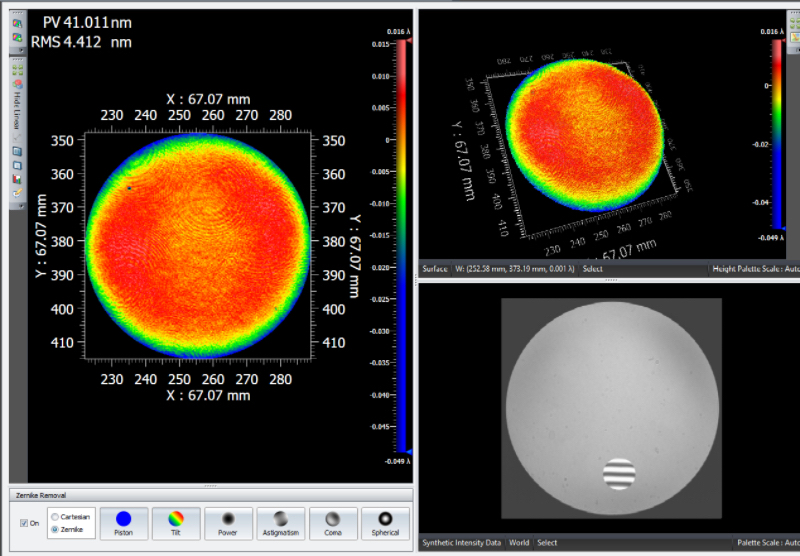Viewport: 800px width, 556px height.
Task: Open Height Palette Scale setting in 3D view
Action: coord(754,268)
